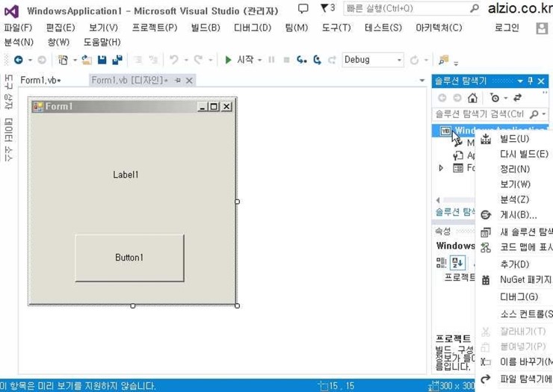Screen dimensions: 553x392
Task: Save the current file with the disk icon
Action: click(102, 60)
